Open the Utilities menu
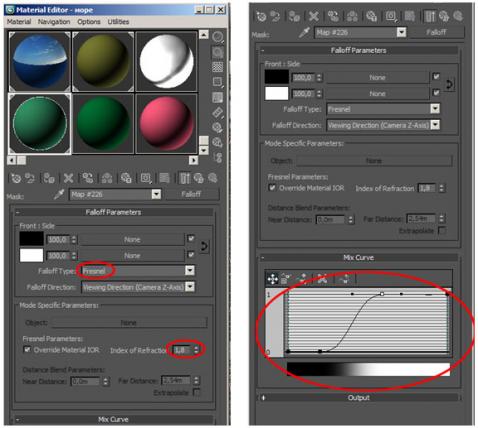 (x=118, y=22)
